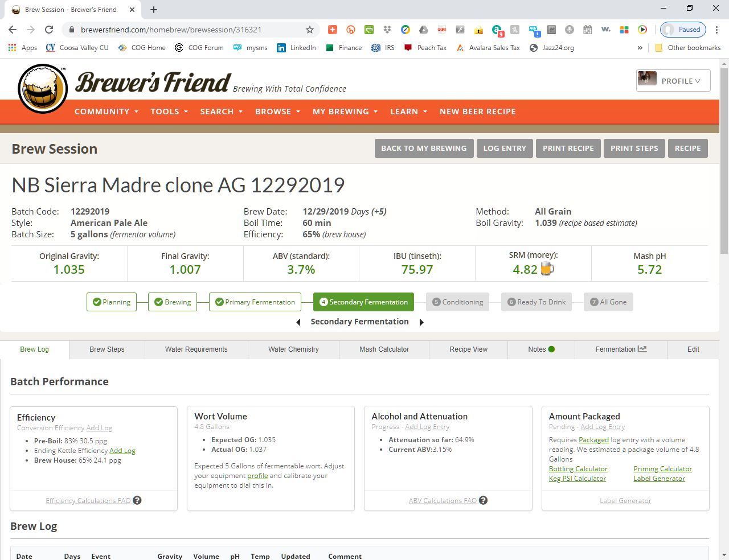The height and width of the screenshot is (560, 729).
Task: Open the Bitly extension icon
Action: tap(351, 30)
